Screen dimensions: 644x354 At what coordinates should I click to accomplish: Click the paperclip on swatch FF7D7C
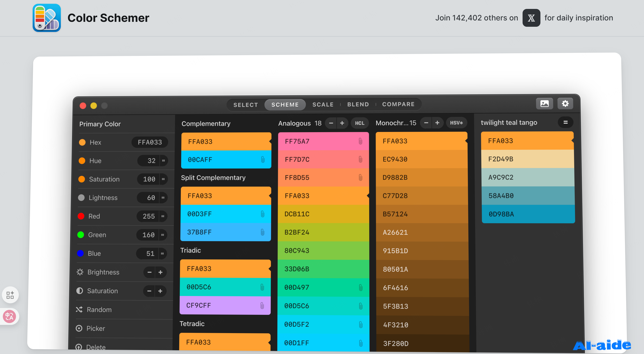pos(360,159)
